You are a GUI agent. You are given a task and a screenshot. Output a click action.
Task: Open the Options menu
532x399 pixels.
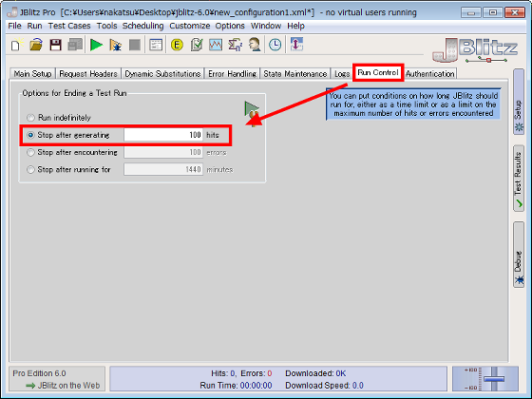tap(230, 26)
